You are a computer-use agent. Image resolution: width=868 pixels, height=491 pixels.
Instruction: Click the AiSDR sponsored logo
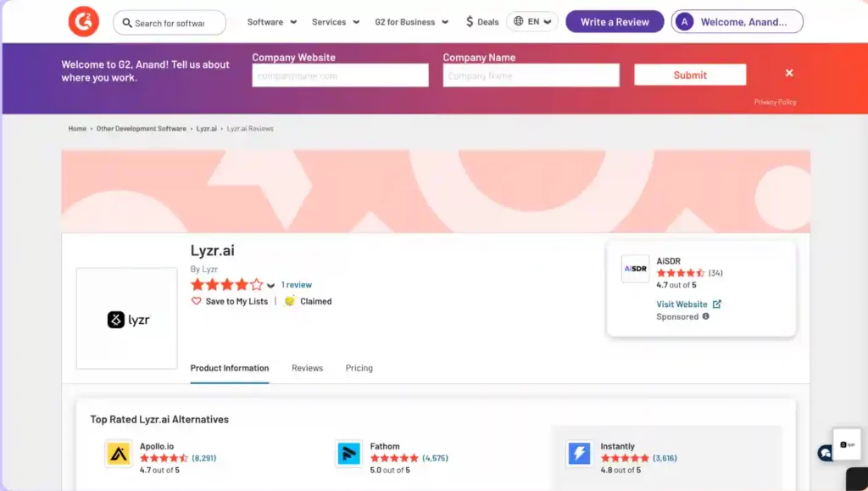pyautogui.click(x=635, y=269)
